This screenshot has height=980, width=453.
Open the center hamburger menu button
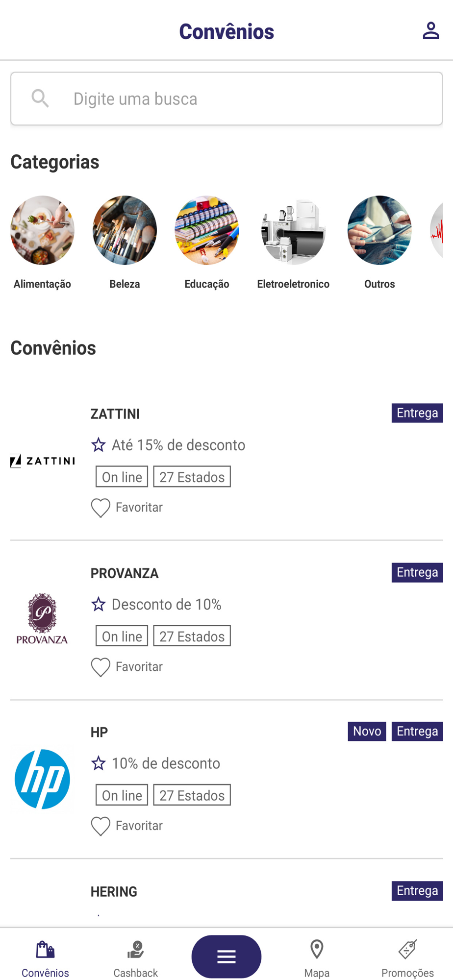point(226,956)
